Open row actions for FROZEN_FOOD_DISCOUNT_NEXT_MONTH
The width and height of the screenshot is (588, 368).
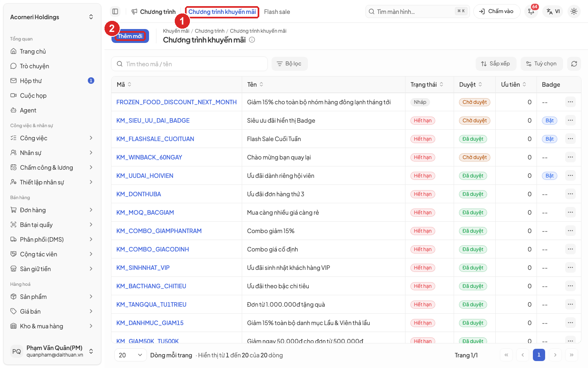570,102
